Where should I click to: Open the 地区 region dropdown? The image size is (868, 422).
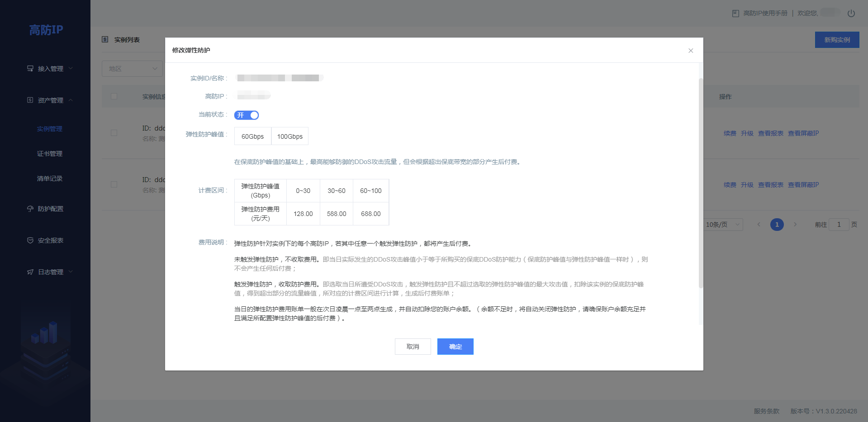coord(132,69)
